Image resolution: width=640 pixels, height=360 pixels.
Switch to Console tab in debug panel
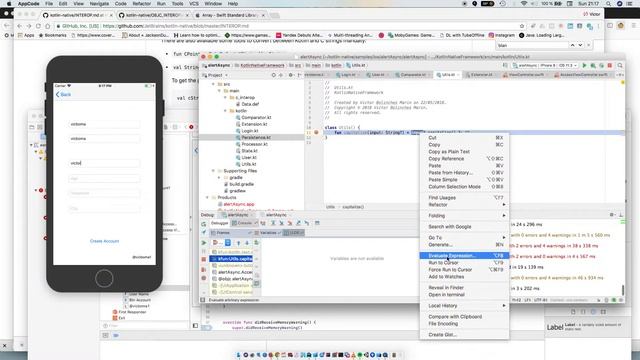(244, 223)
